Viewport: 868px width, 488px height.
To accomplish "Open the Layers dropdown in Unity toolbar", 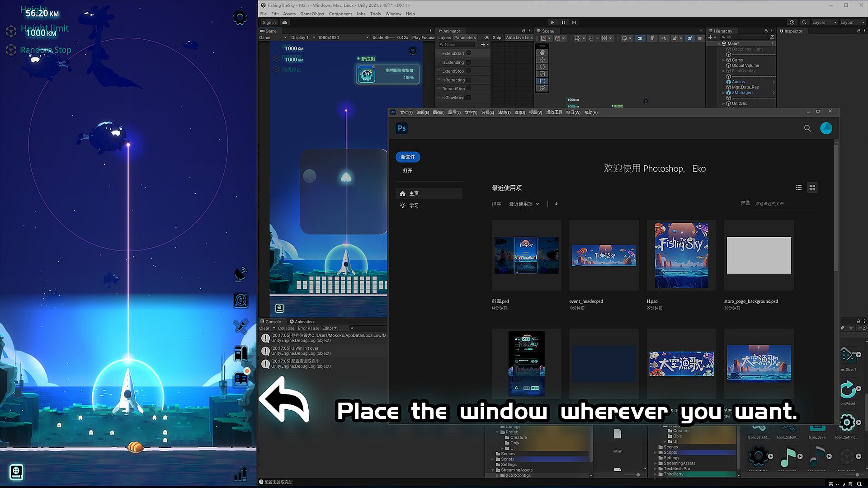I will pyautogui.click(x=823, y=22).
